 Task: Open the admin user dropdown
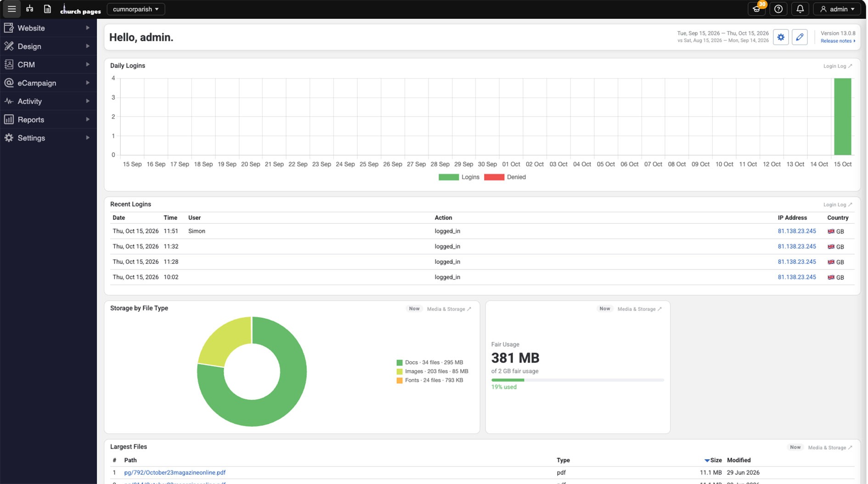[837, 9]
